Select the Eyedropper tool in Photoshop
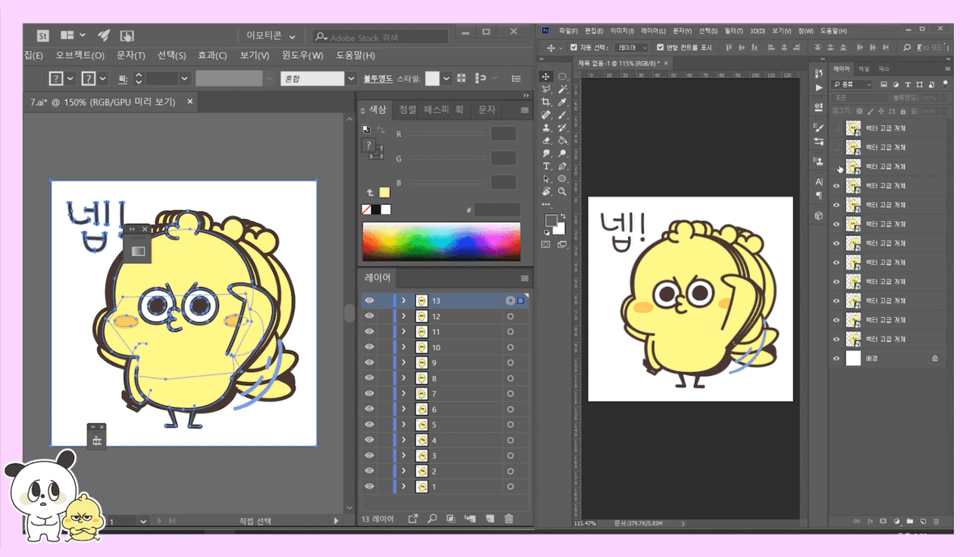Screen dimensions: 980x557 [x=562, y=102]
